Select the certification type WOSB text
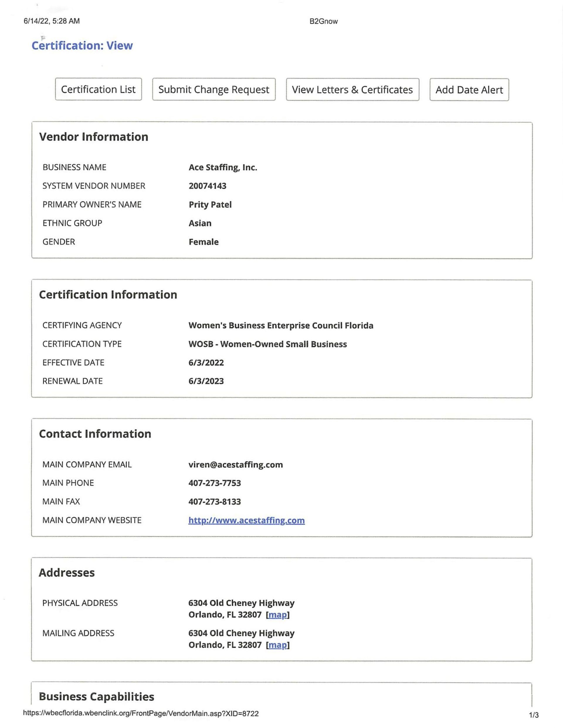563x728 pixels. click(267, 344)
